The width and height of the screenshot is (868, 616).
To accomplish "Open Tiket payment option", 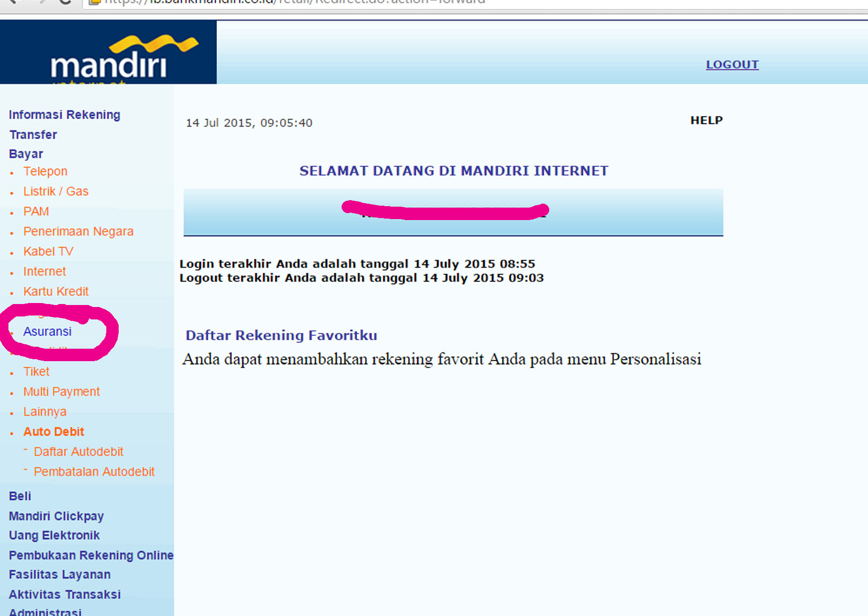I will click(36, 372).
